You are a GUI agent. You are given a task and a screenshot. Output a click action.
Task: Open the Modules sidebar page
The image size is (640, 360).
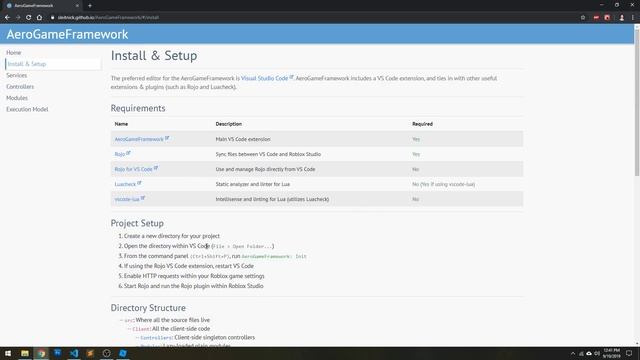point(17,98)
